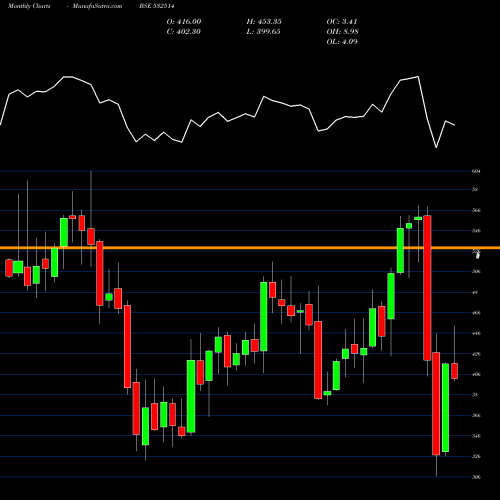Click the "OC: 3.41" reading
This screenshot has height=500, width=500.
click(x=342, y=21)
